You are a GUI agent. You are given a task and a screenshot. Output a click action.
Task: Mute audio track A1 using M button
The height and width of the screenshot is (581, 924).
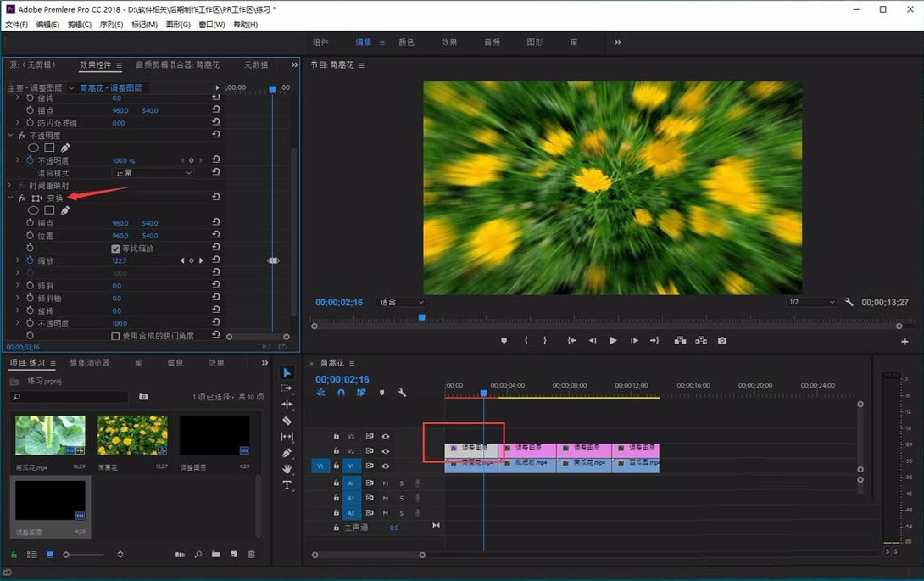point(385,483)
